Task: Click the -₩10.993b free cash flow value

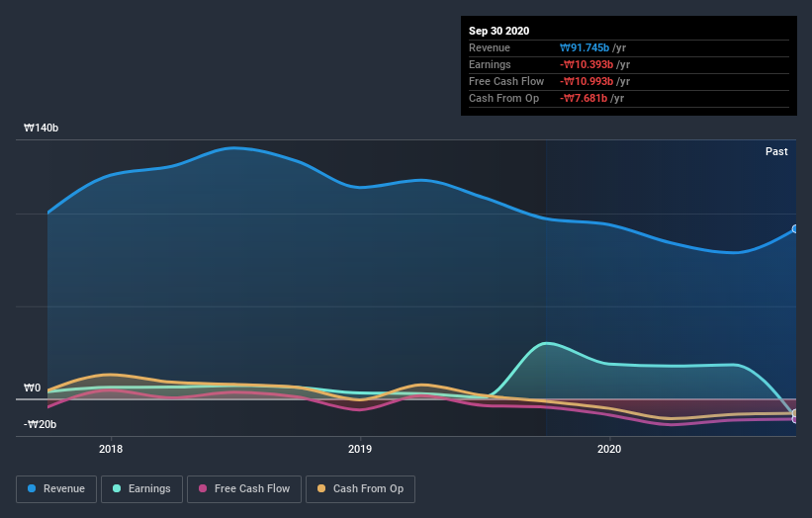Action: point(586,81)
